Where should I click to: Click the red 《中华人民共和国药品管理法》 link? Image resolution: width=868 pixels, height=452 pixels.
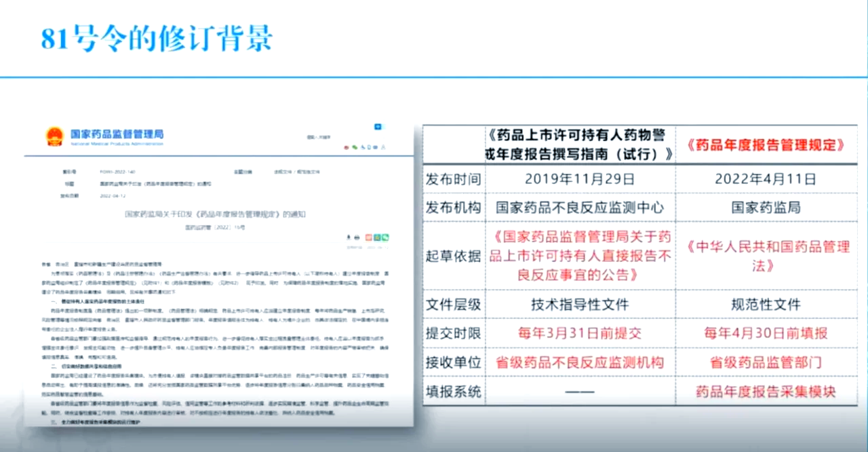pos(767,256)
